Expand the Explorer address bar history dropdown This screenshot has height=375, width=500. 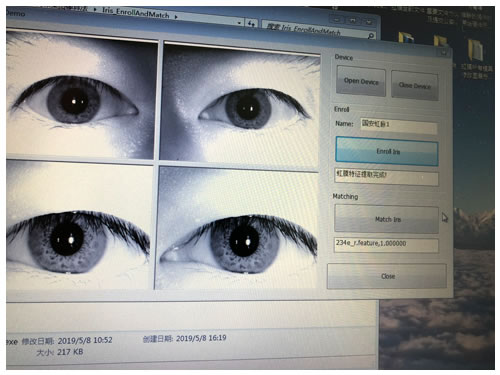click(239, 23)
